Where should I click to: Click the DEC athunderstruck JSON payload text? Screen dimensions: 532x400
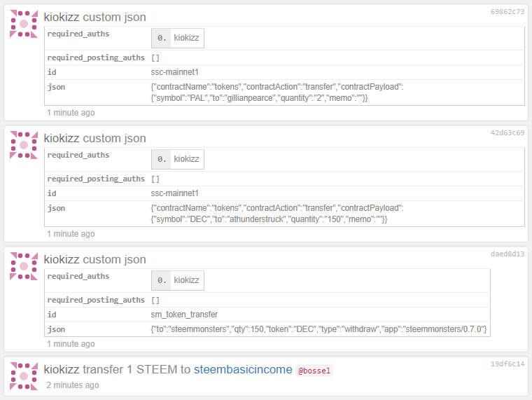click(276, 214)
